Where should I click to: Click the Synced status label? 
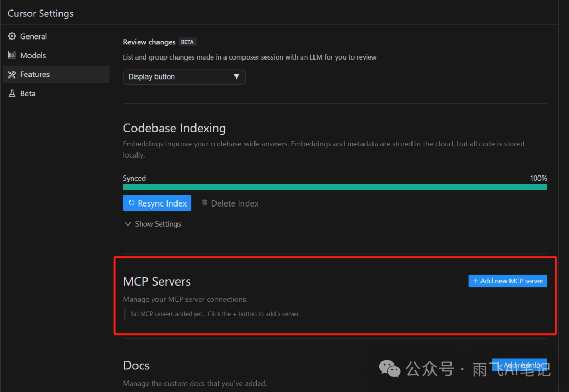point(134,178)
